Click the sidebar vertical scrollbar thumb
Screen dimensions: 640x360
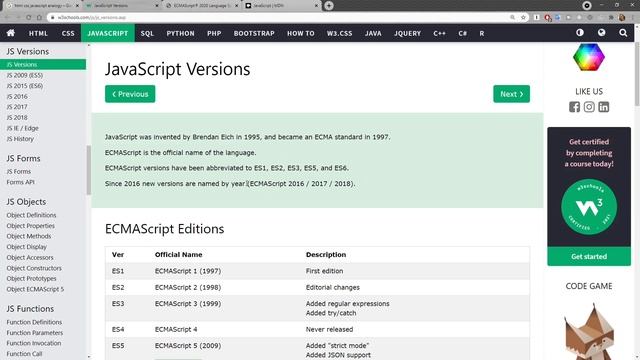89,170
